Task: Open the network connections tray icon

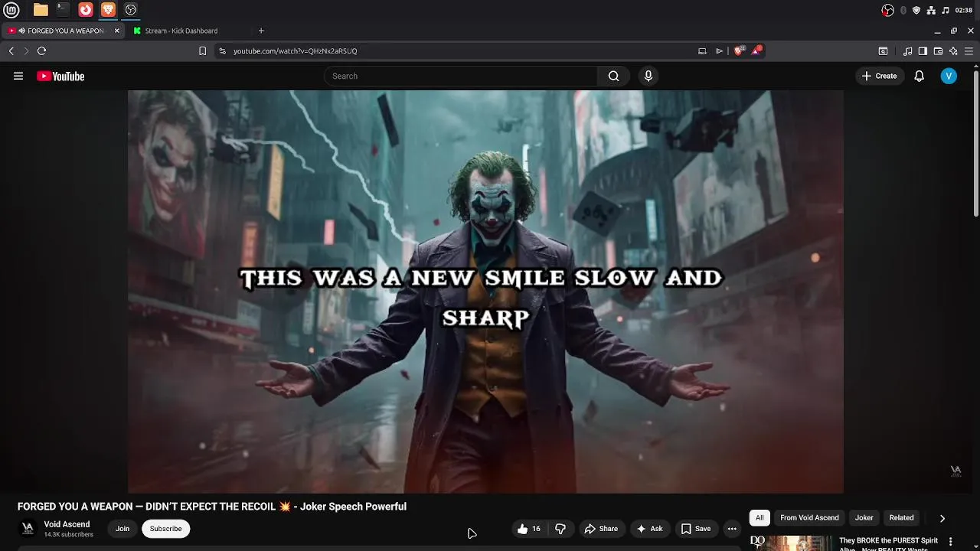Action: [x=931, y=10]
